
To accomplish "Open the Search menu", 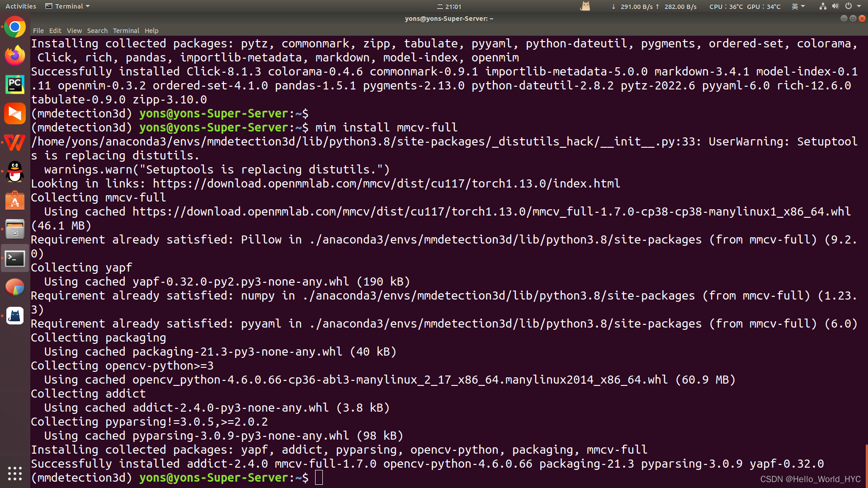I will (97, 31).
